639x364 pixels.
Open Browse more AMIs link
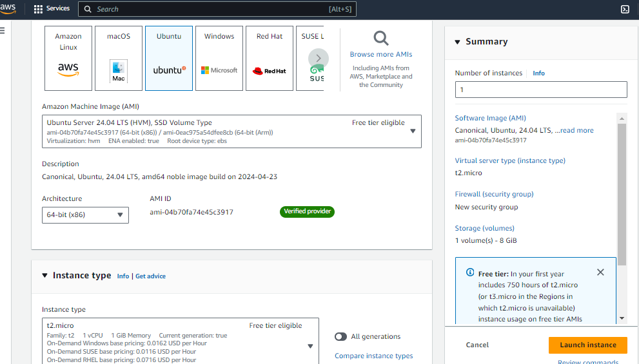coord(381,54)
